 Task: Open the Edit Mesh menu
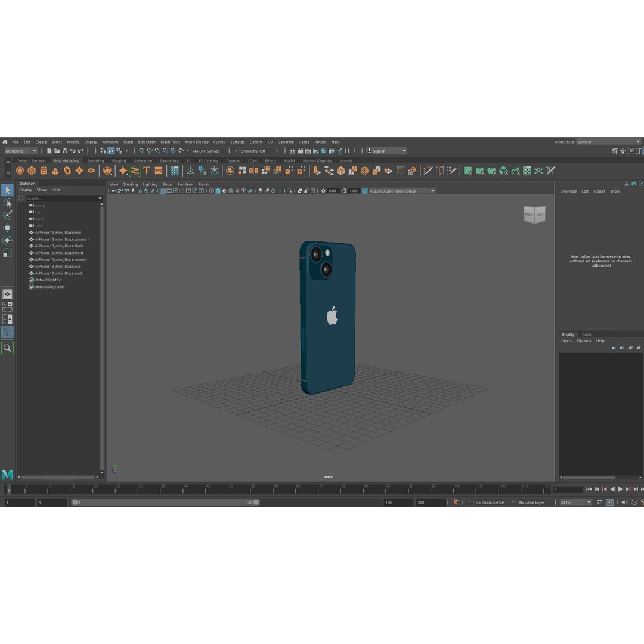pos(147,142)
